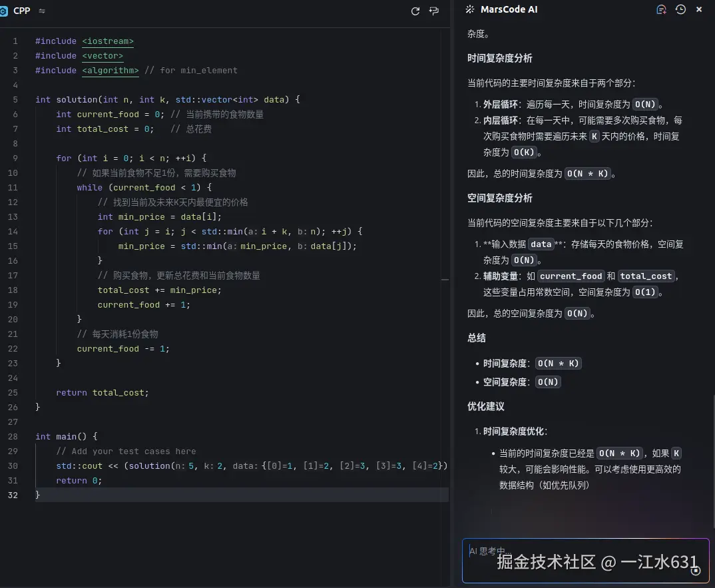Click the <algorithm> include link
715x588 pixels.
tap(111, 70)
